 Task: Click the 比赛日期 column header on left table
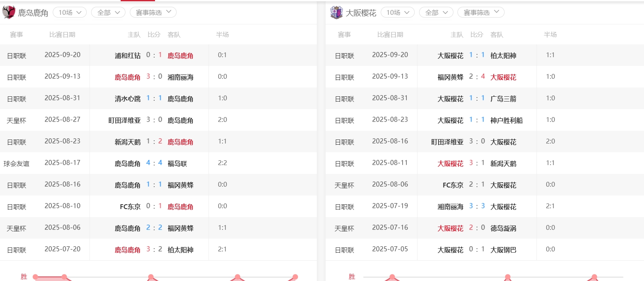coord(62,35)
